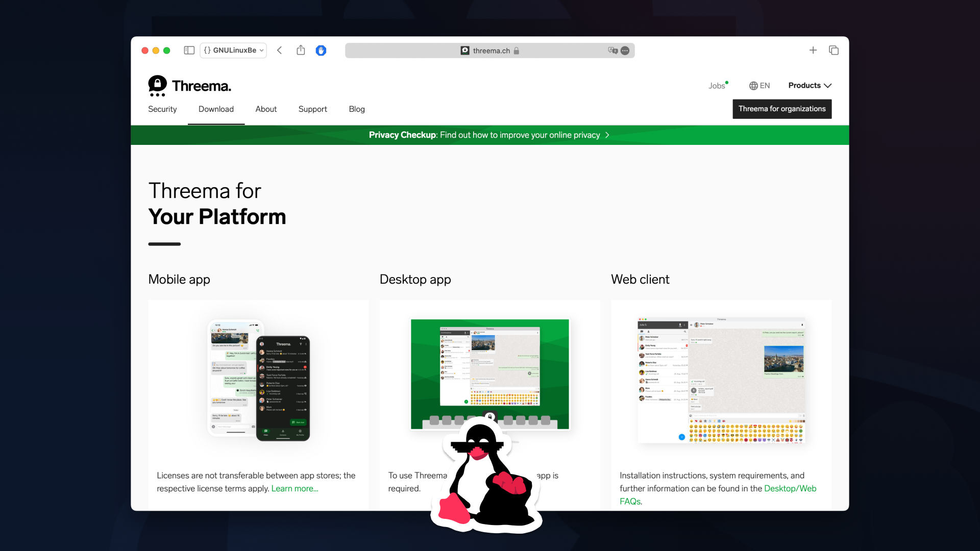Open a new tab with plus icon
The width and height of the screenshot is (980, 551).
pyautogui.click(x=813, y=50)
